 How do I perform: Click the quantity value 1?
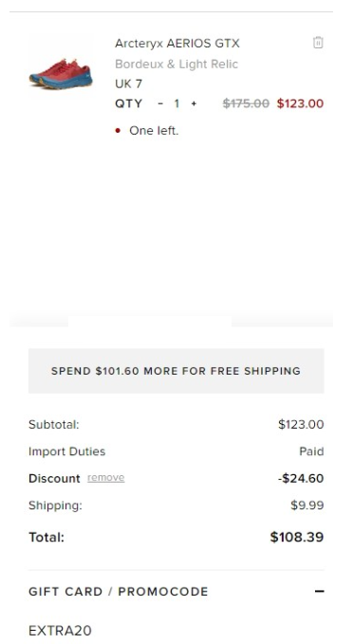176,103
